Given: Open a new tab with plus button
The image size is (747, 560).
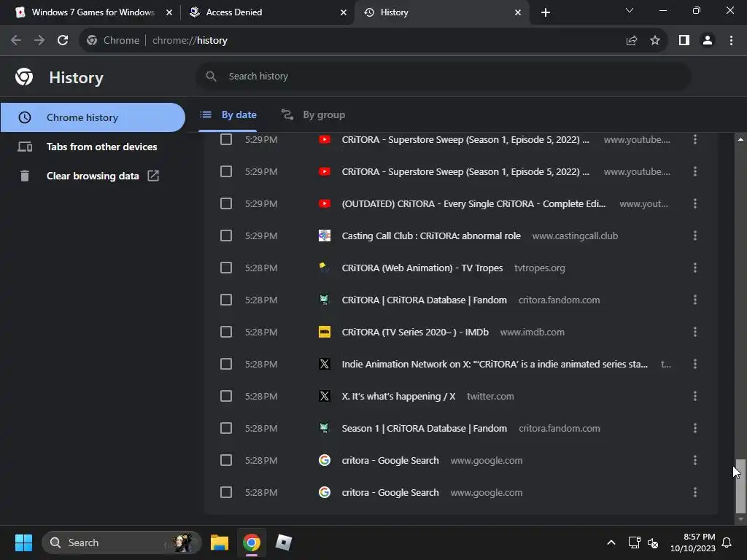Looking at the screenshot, I should click(x=546, y=12).
